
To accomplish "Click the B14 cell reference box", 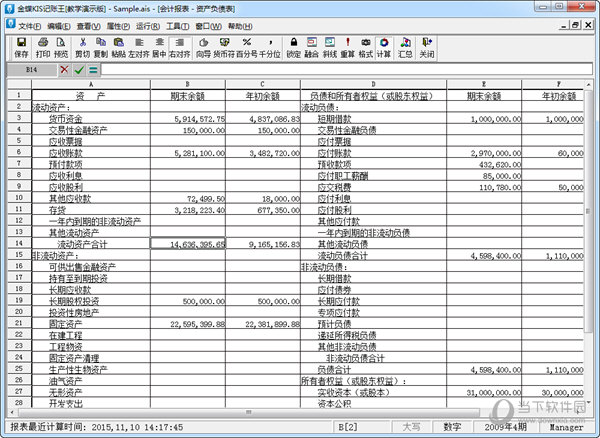I will pos(31,70).
